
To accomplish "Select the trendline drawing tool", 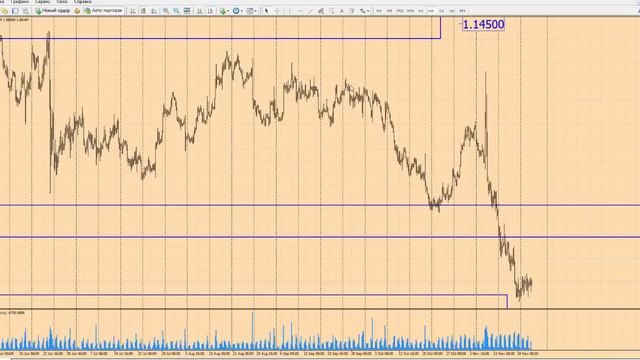I will [x=311, y=11].
